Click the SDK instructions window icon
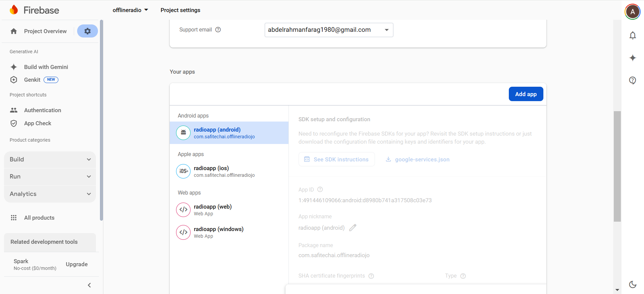The image size is (644, 294). click(307, 159)
